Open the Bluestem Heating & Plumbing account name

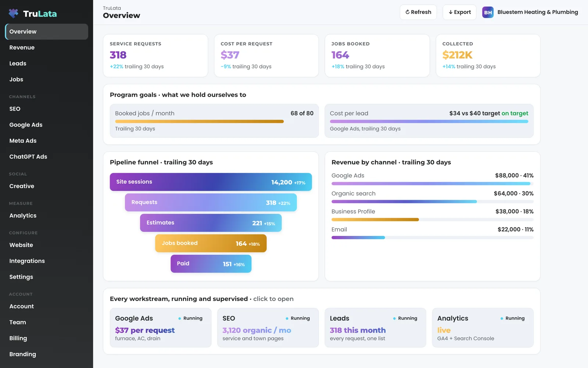[537, 12]
